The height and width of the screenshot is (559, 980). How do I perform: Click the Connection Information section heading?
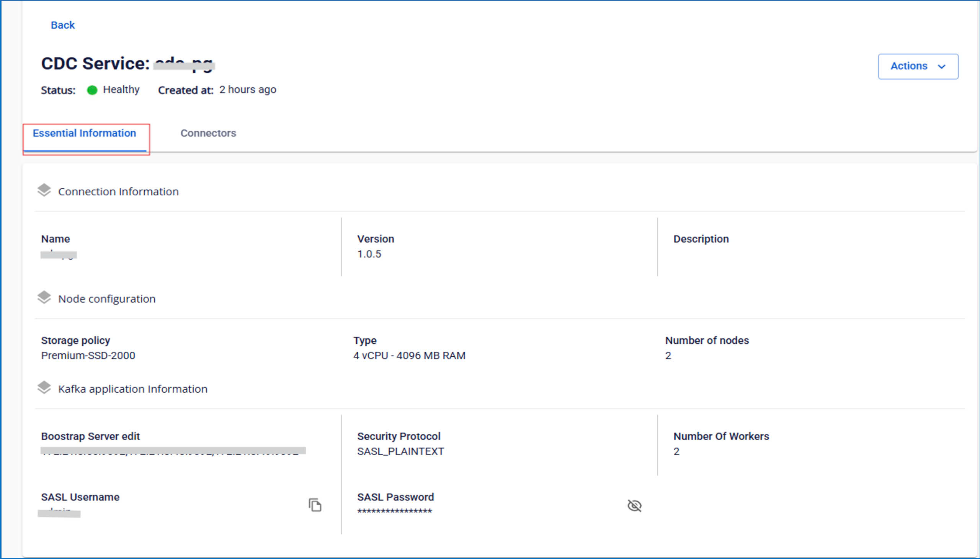[118, 192]
